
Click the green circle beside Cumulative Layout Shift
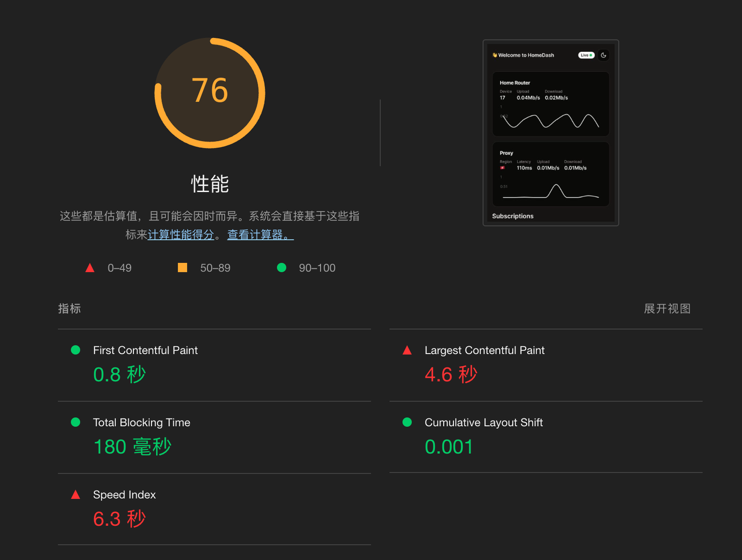coord(407,422)
